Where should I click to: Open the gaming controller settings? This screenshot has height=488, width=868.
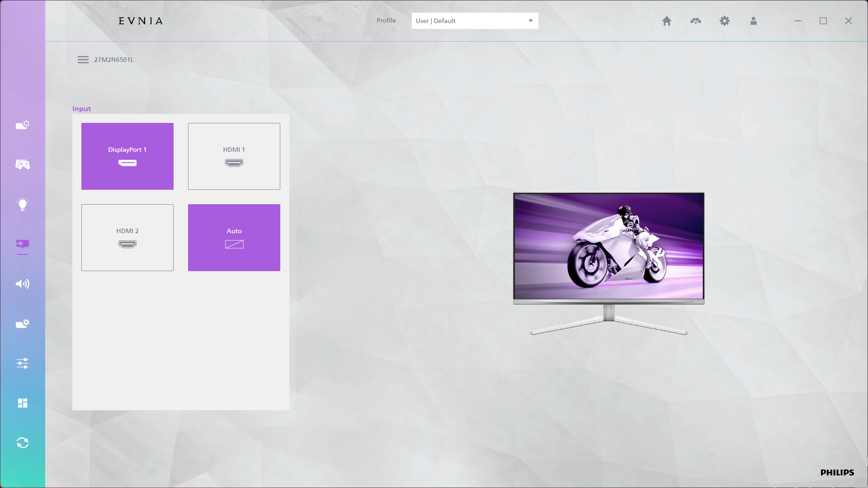point(23,164)
